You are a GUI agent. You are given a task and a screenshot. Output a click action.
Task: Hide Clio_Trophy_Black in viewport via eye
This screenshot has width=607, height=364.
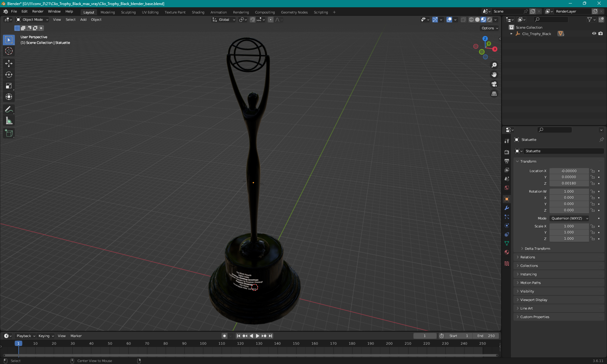click(x=594, y=33)
